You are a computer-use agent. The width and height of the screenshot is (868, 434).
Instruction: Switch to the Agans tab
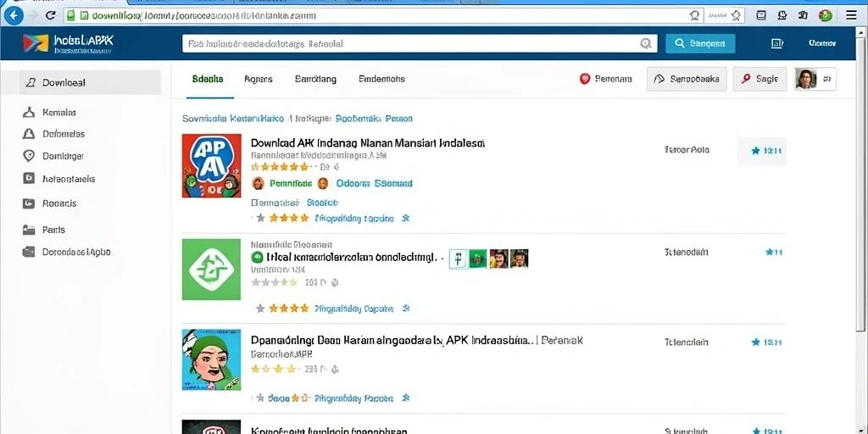(258, 79)
